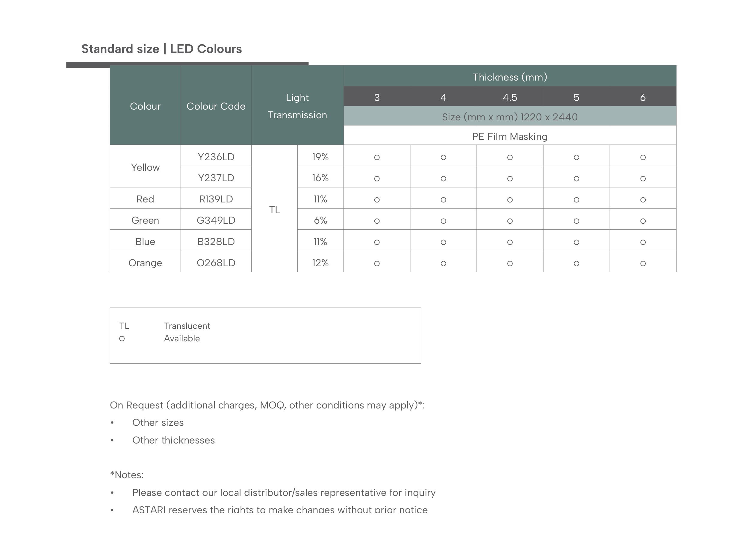The image size is (743, 560).
Task: Click B328LD availability circle under thickness 3
Action: pos(377,242)
